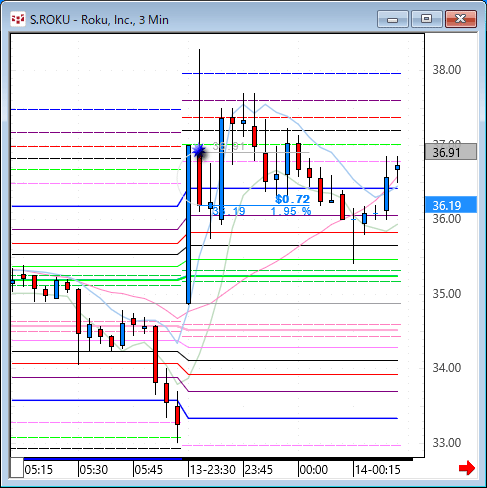Click the blue 36.19 price label
The image size is (487, 488).
[451, 205]
